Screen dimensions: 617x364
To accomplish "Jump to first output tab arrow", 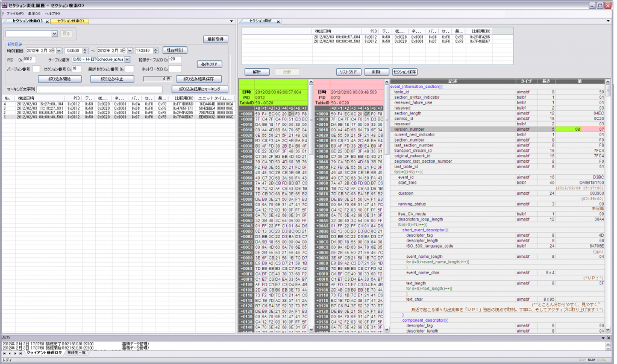I will pyautogui.click(x=4, y=353).
